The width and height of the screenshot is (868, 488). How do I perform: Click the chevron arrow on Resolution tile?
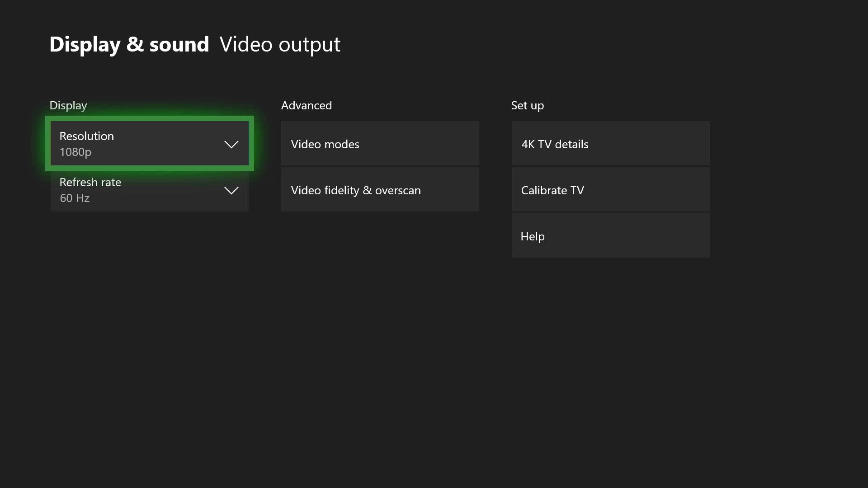tap(231, 144)
